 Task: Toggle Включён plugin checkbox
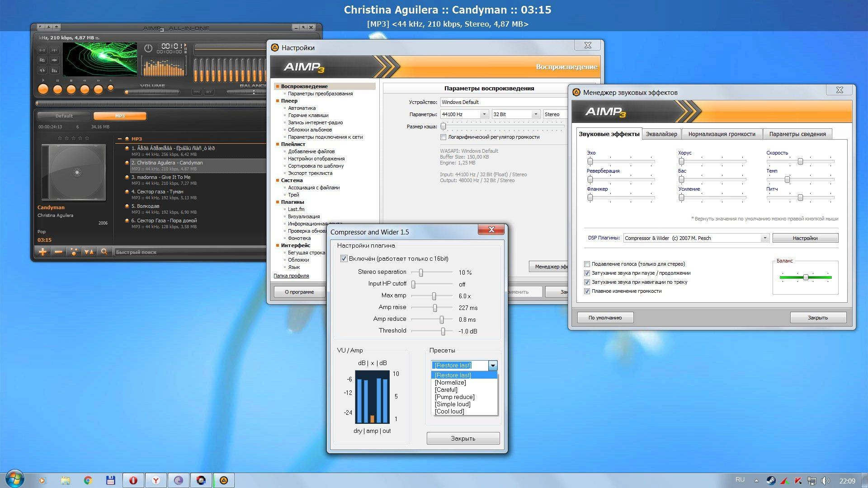(344, 259)
